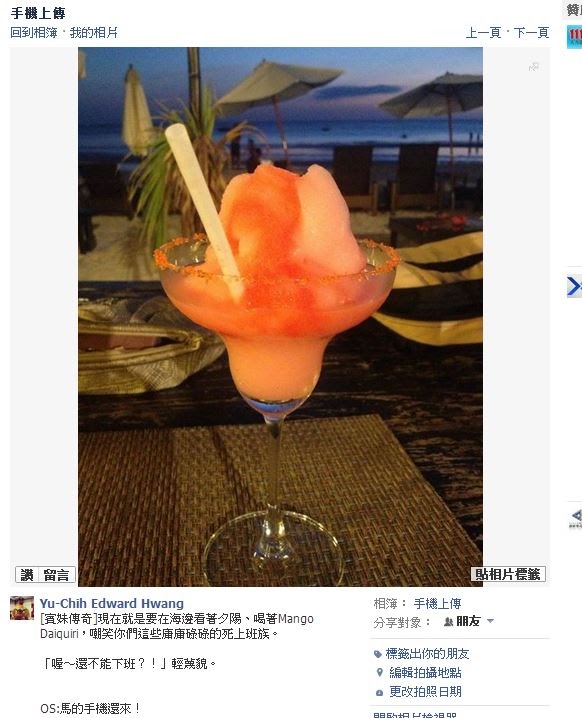Click the tag icon beside 標籤出你的朋友
The image size is (582, 718).
point(378,654)
